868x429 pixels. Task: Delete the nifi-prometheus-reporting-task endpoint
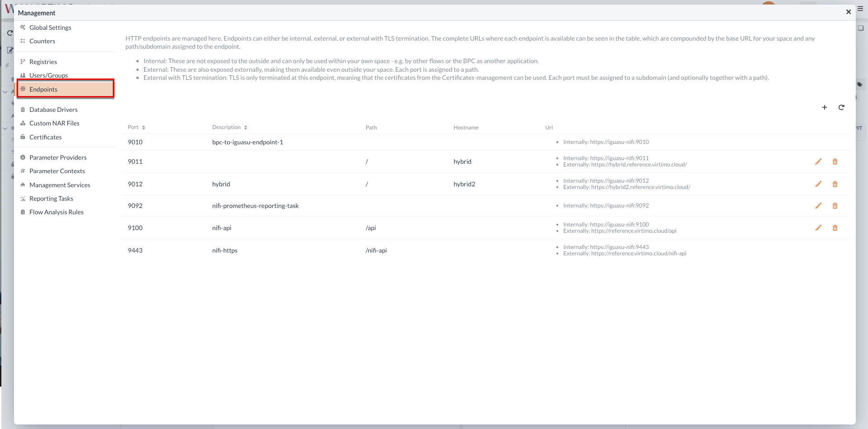tap(835, 206)
